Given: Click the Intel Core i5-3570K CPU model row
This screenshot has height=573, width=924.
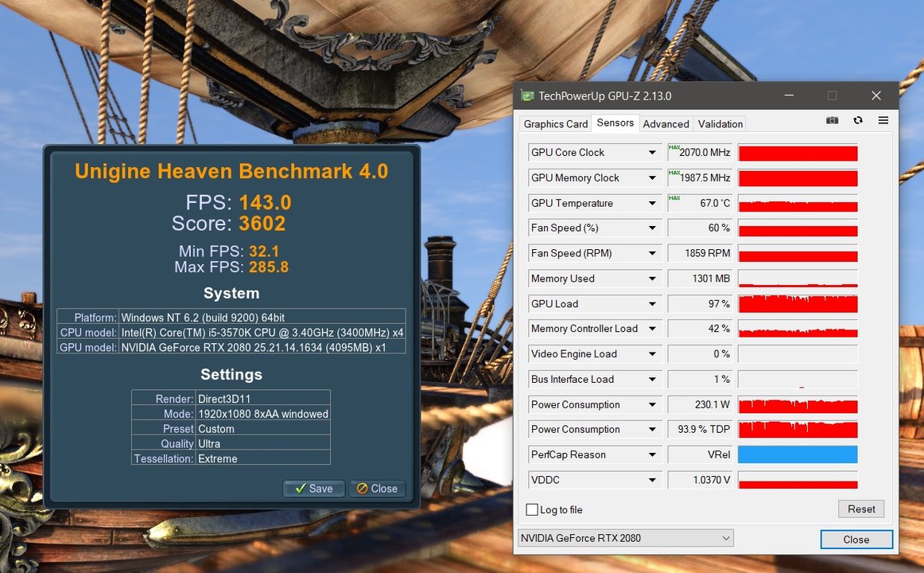Looking at the screenshot, I should pos(231,333).
